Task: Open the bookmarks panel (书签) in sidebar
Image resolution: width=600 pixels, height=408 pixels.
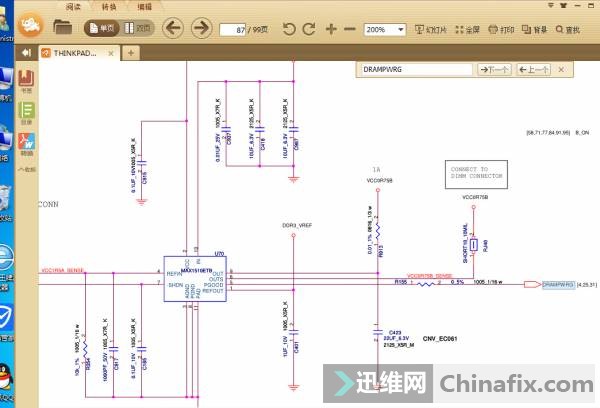Action: click(26, 82)
